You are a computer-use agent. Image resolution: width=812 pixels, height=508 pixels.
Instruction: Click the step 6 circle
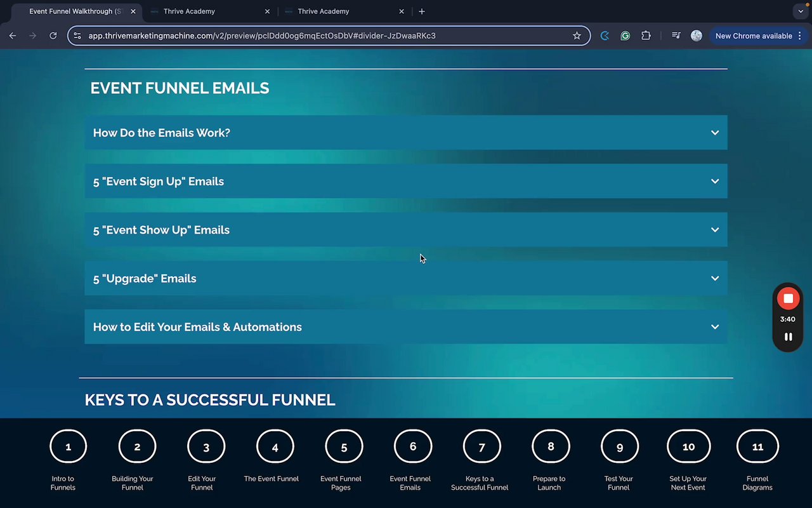[413, 447]
